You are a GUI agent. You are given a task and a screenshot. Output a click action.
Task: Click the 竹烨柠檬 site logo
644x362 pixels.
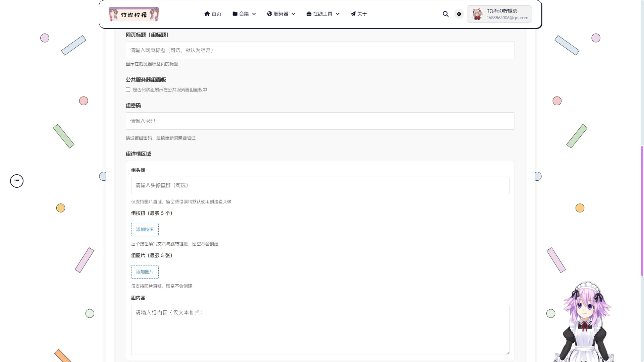click(134, 14)
